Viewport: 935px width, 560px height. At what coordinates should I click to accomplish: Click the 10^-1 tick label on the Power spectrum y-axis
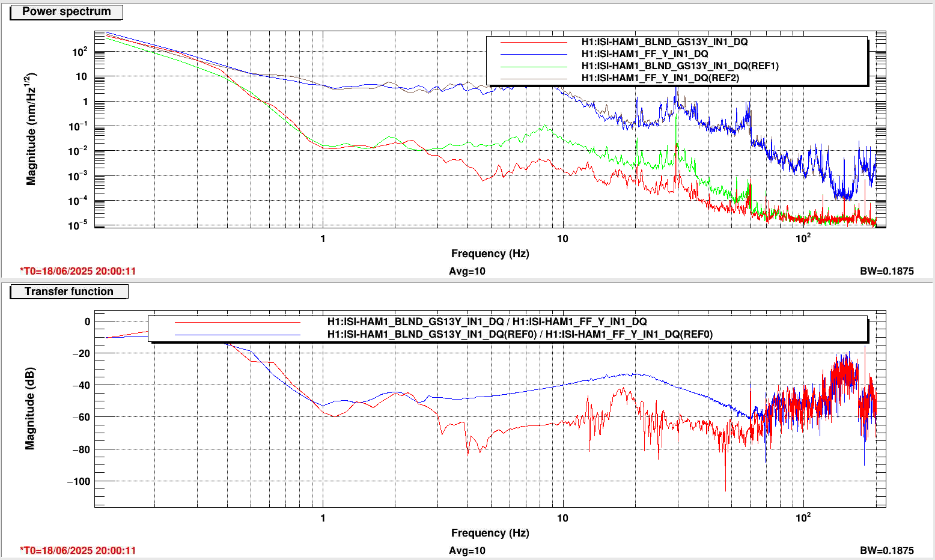click(x=78, y=126)
